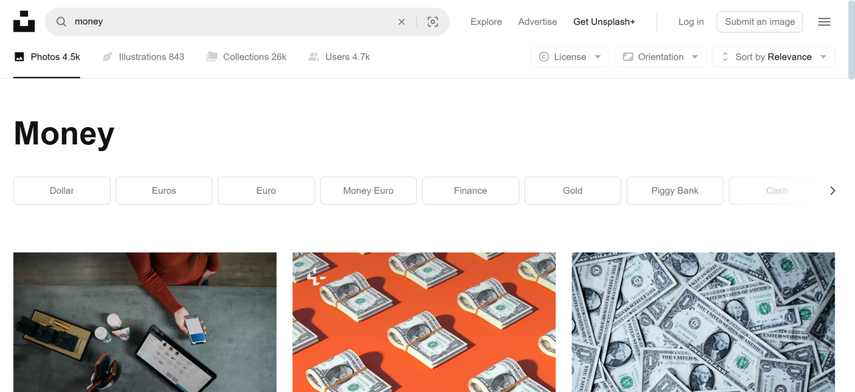Select the Piggy Bank tag chip
This screenshot has width=855, height=392.
[675, 191]
